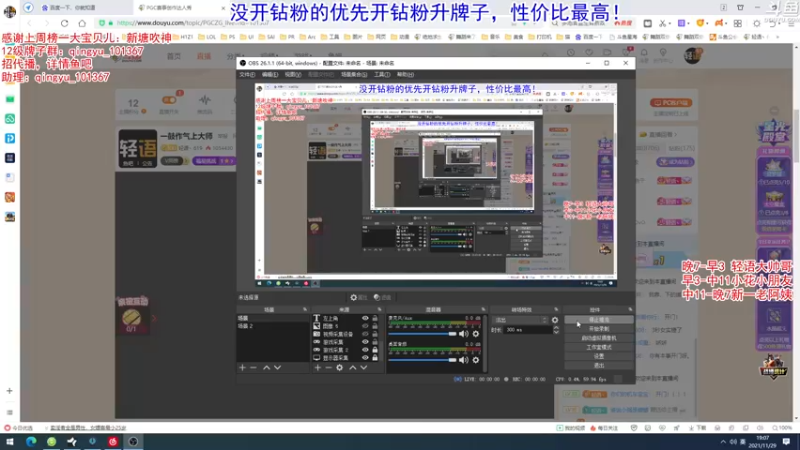Click 启动虚拟摄像机 virtual camera button
Image resolution: width=800 pixels, height=450 pixels.
pos(599,338)
